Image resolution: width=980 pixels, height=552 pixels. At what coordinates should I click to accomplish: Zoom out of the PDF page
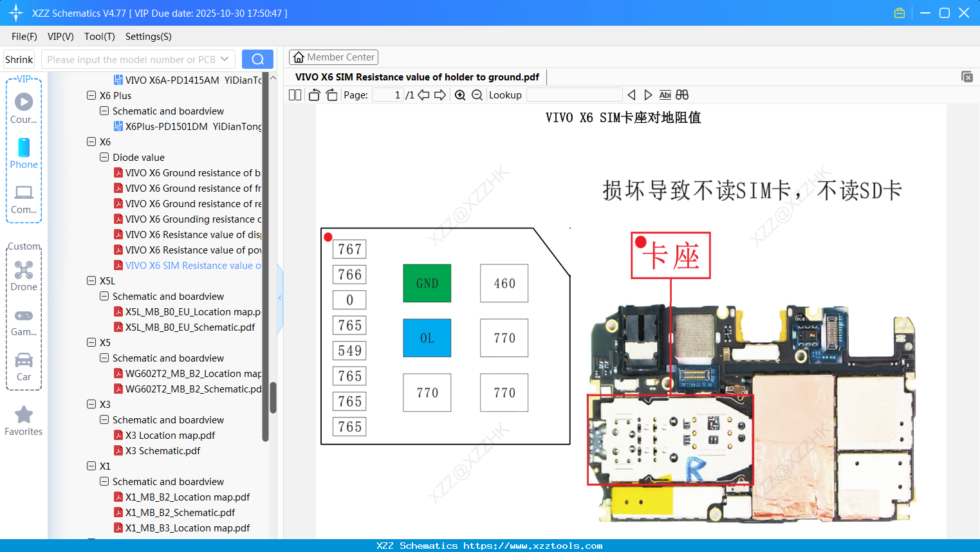coord(477,95)
